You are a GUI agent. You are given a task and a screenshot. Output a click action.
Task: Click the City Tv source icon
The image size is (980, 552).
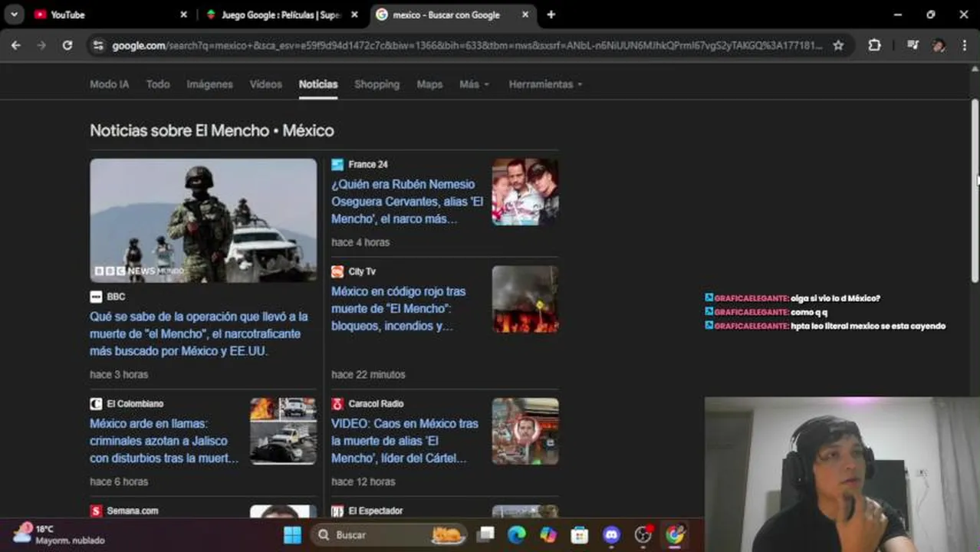click(x=337, y=272)
